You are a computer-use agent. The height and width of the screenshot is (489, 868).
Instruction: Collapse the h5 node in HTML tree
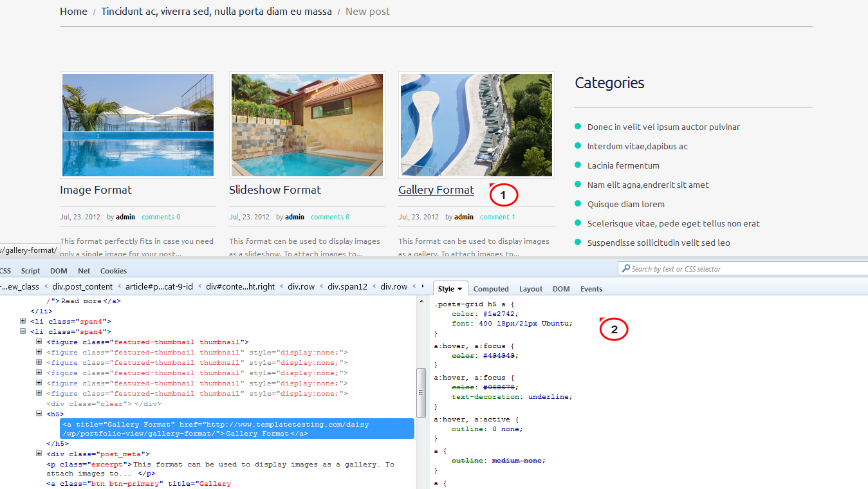pyautogui.click(x=39, y=414)
